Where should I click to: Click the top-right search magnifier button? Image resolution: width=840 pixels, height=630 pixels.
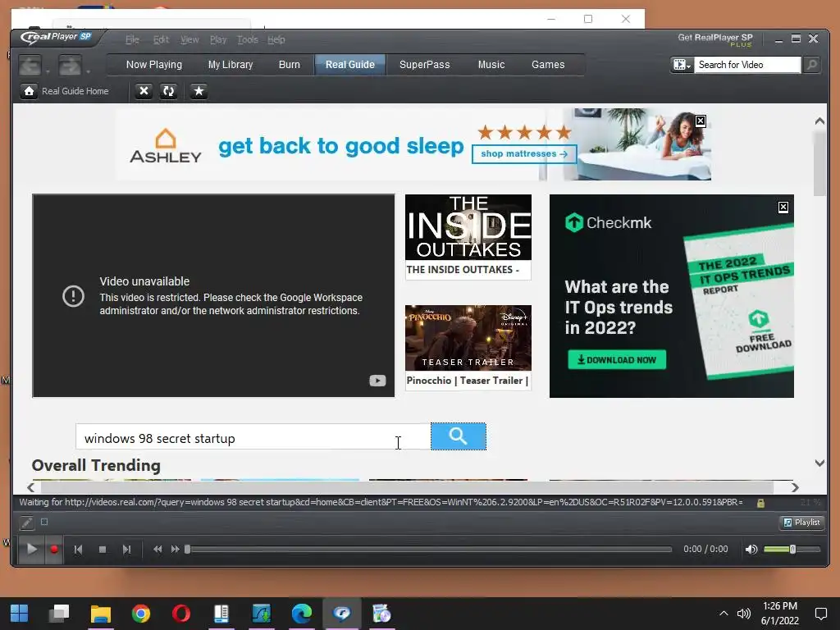pos(812,65)
